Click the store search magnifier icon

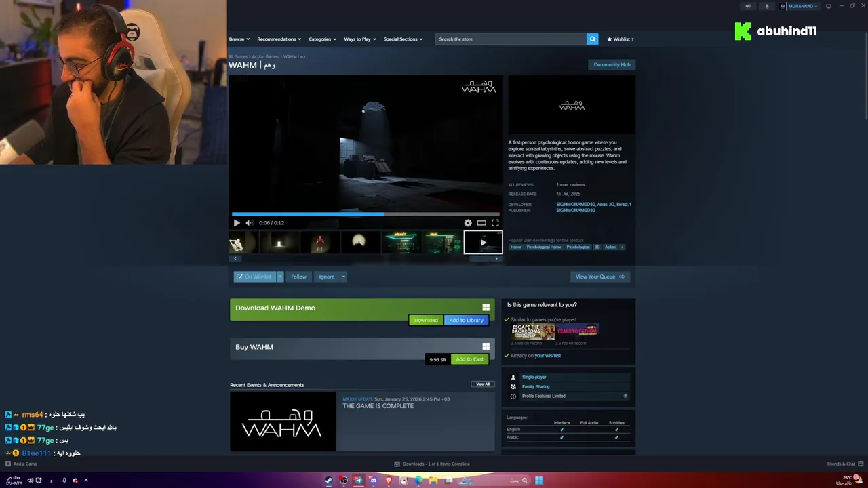(x=592, y=39)
